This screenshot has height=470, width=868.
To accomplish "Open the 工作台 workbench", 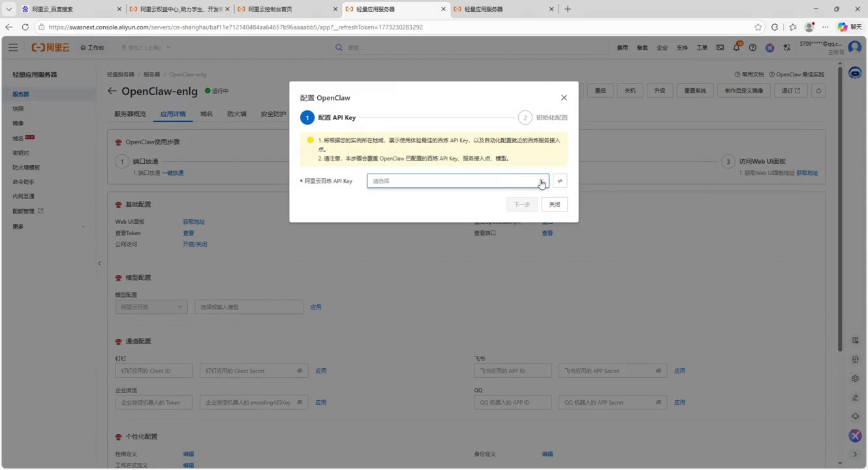I will point(93,48).
